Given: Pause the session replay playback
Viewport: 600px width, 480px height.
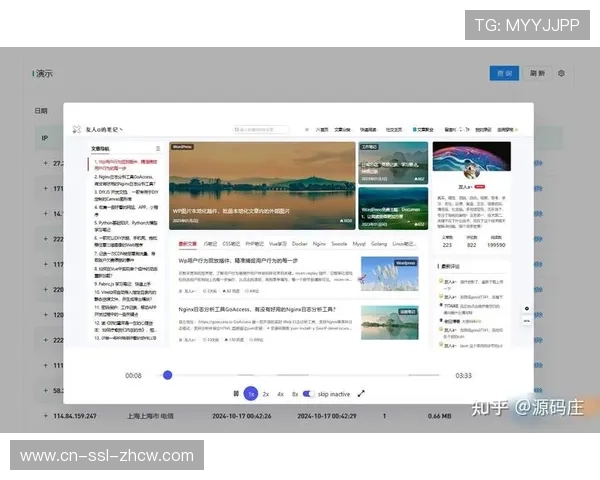Looking at the screenshot, I should click(x=236, y=394).
